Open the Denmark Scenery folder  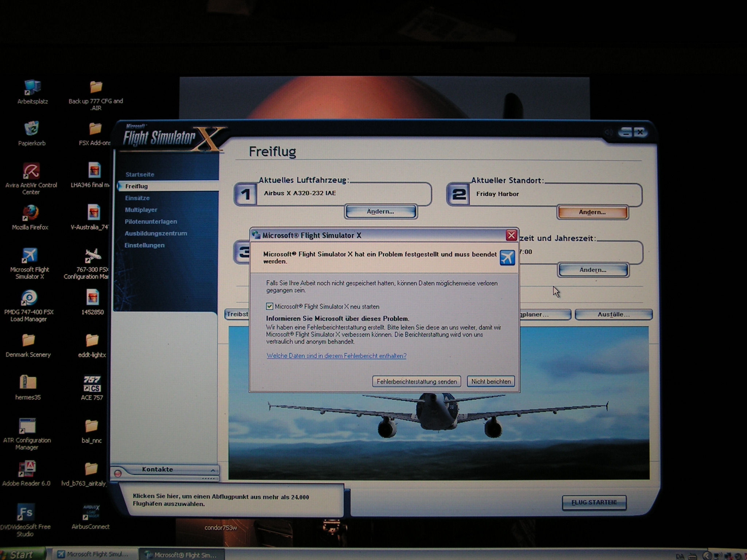tap(28, 340)
